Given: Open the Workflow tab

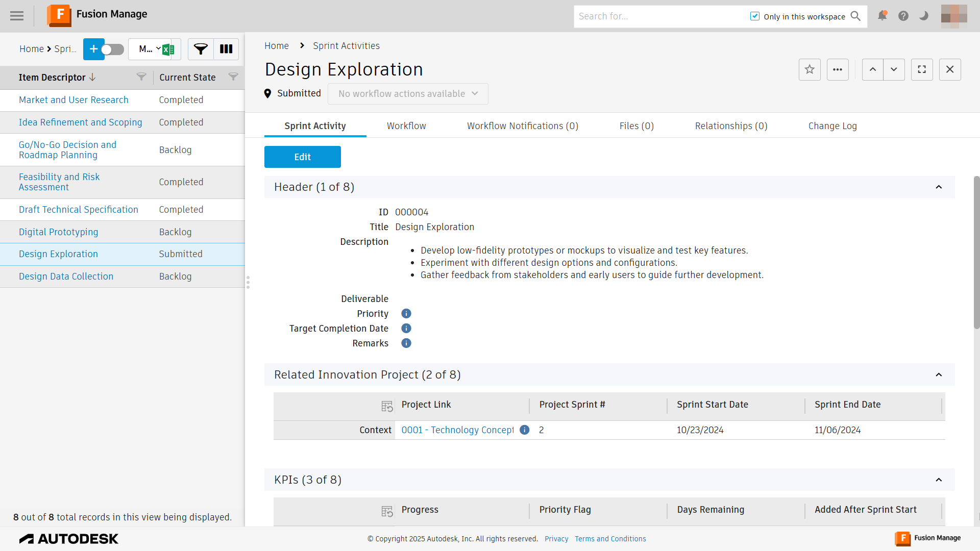Looking at the screenshot, I should (406, 126).
